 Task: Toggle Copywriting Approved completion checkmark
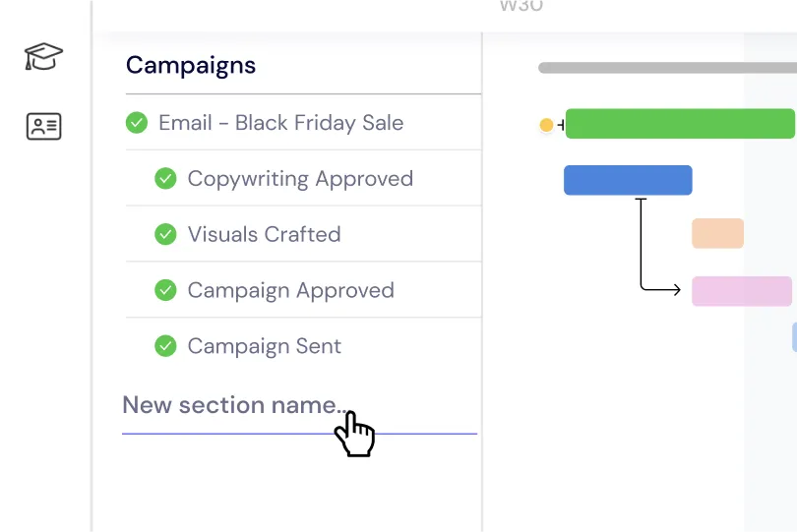165,179
